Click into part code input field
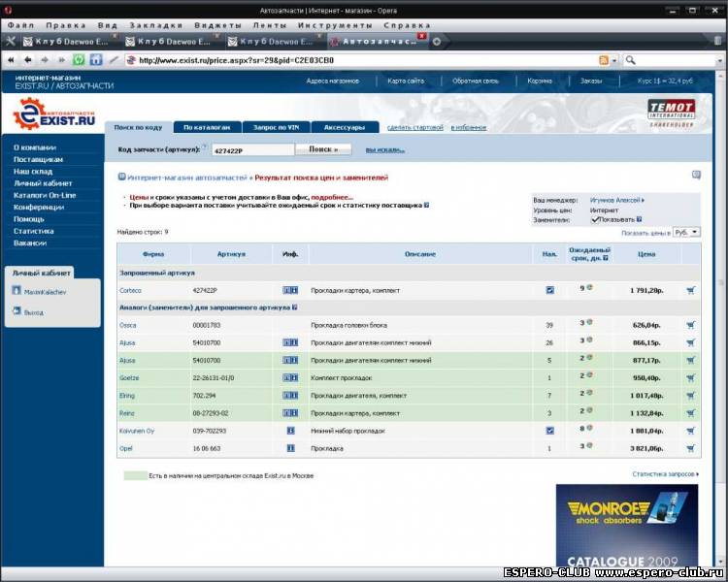Image resolution: width=728 pixels, height=582 pixels. (x=253, y=150)
